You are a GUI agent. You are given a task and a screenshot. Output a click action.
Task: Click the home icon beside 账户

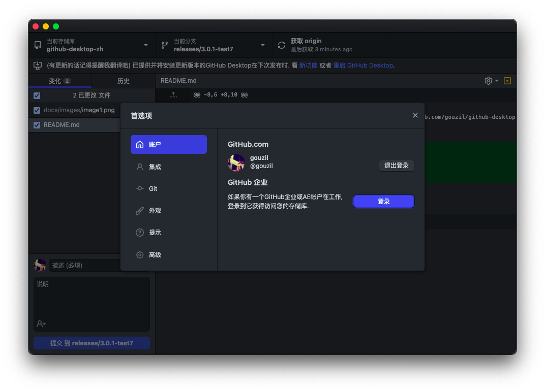click(140, 144)
